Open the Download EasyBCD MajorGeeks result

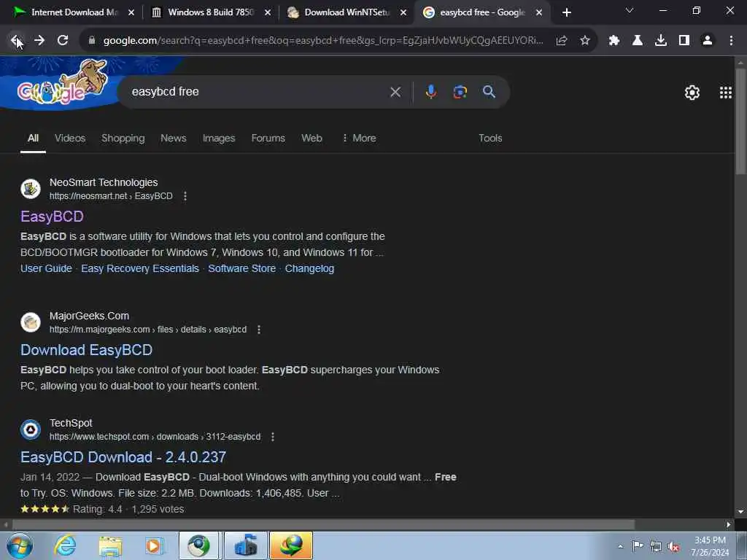click(86, 350)
